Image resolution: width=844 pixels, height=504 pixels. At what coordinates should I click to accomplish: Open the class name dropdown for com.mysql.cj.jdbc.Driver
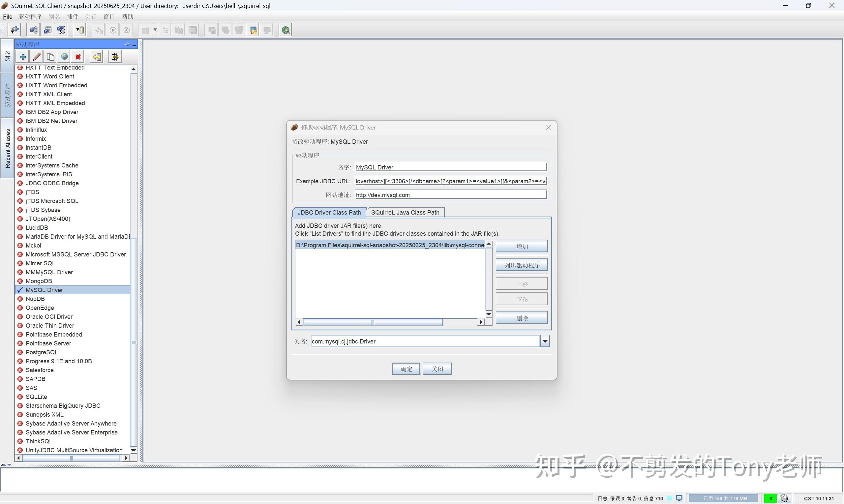tap(545, 341)
